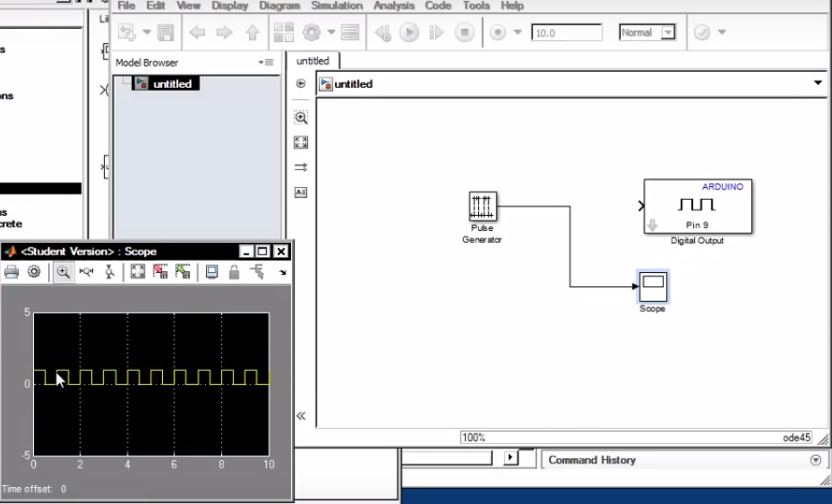Click the simulation stop time field

tap(566, 33)
